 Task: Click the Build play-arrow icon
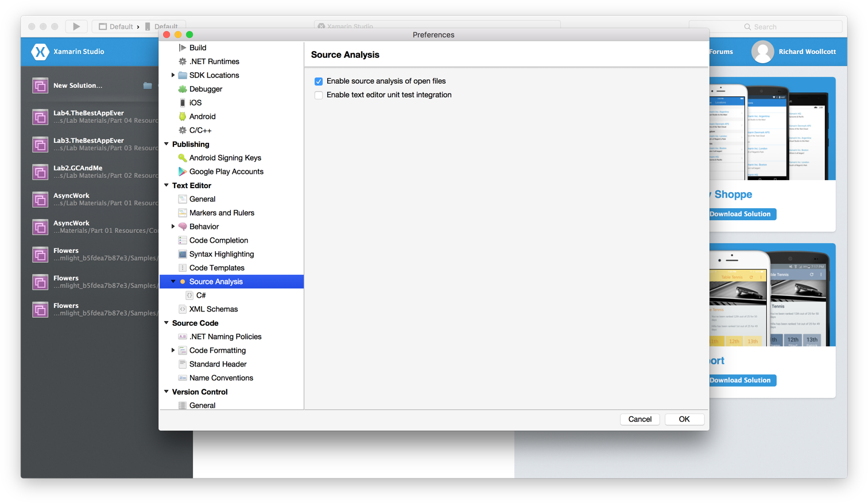tap(183, 48)
